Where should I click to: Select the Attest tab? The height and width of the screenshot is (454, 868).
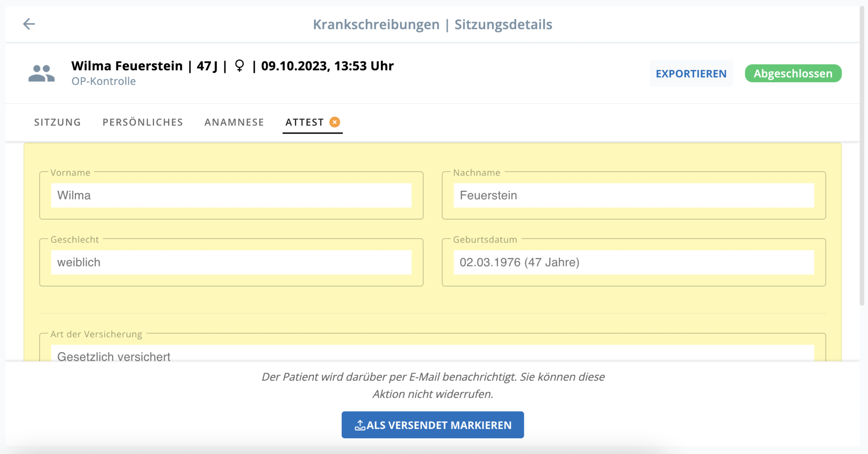pyautogui.click(x=304, y=122)
